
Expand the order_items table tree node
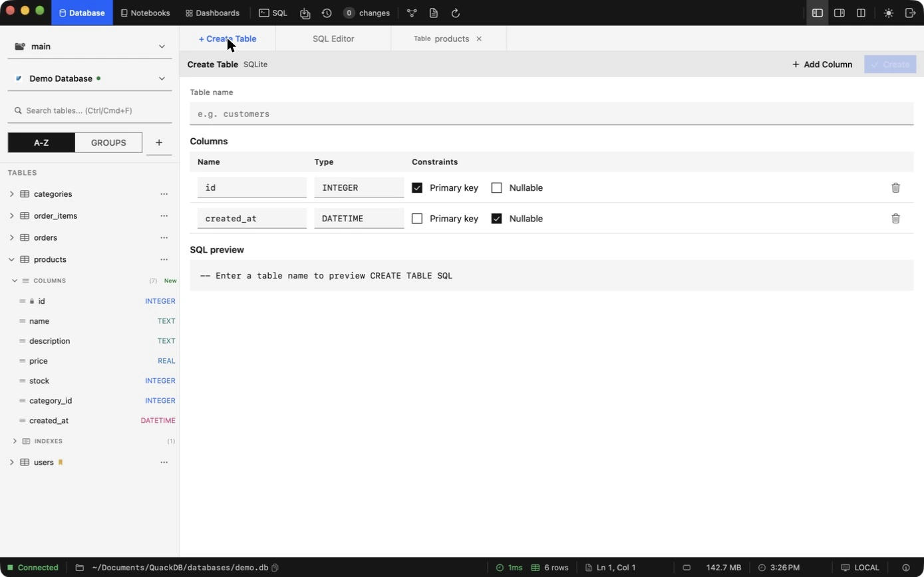(x=11, y=216)
